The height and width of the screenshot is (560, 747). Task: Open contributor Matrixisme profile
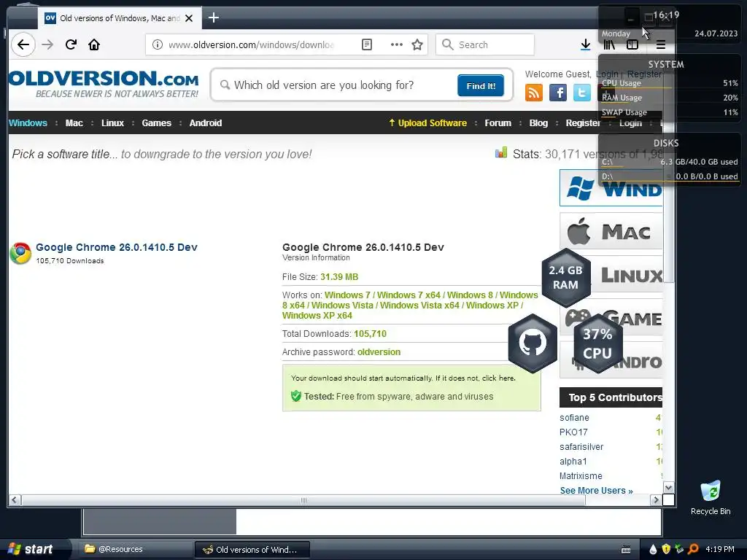click(581, 475)
